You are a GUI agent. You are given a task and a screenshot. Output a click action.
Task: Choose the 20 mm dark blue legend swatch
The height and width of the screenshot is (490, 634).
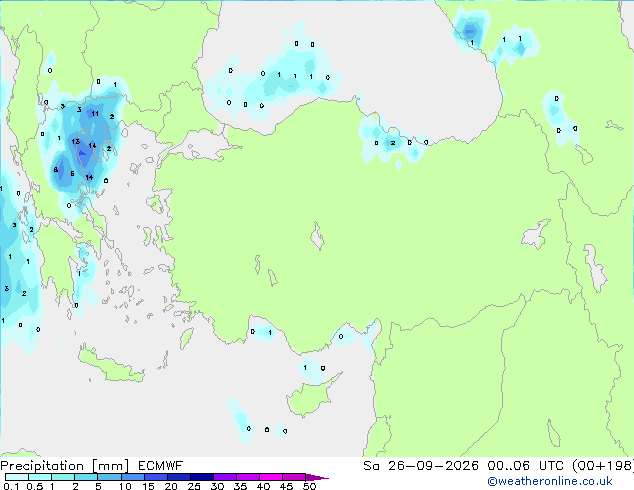click(179, 477)
